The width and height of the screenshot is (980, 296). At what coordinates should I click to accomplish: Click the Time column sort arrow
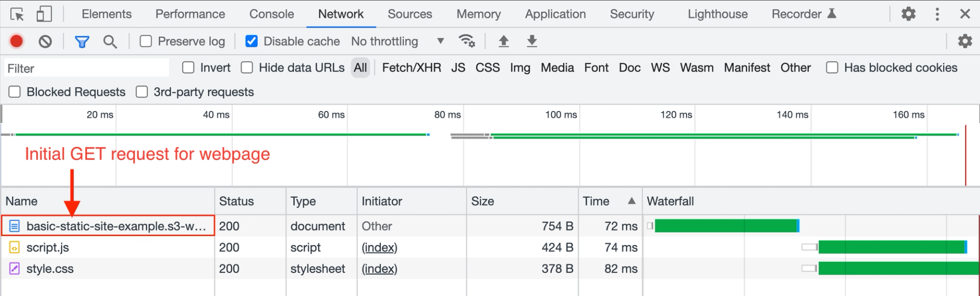(631, 201)
